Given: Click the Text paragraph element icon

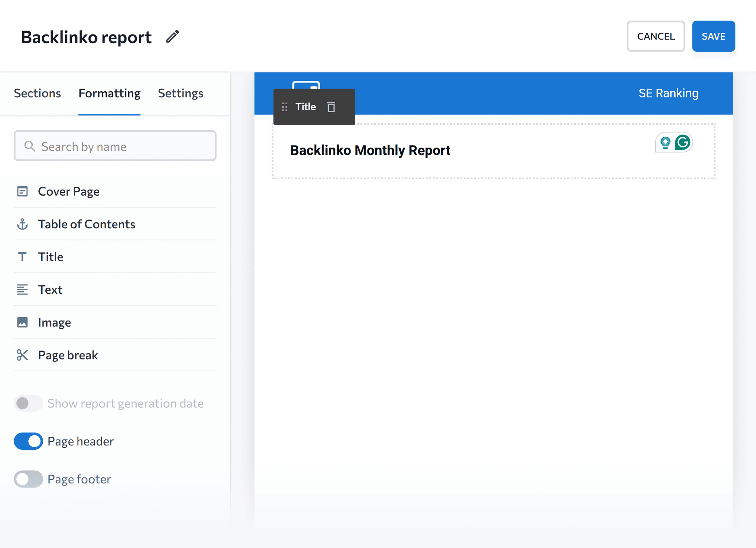Looking at the screenshot, I should 22,289.
